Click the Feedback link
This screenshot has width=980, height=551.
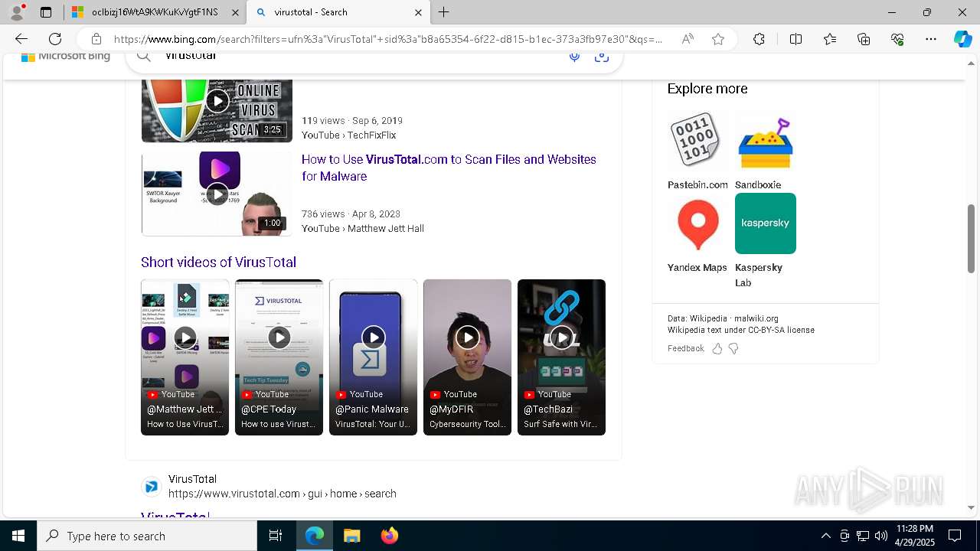pos(685,348)
